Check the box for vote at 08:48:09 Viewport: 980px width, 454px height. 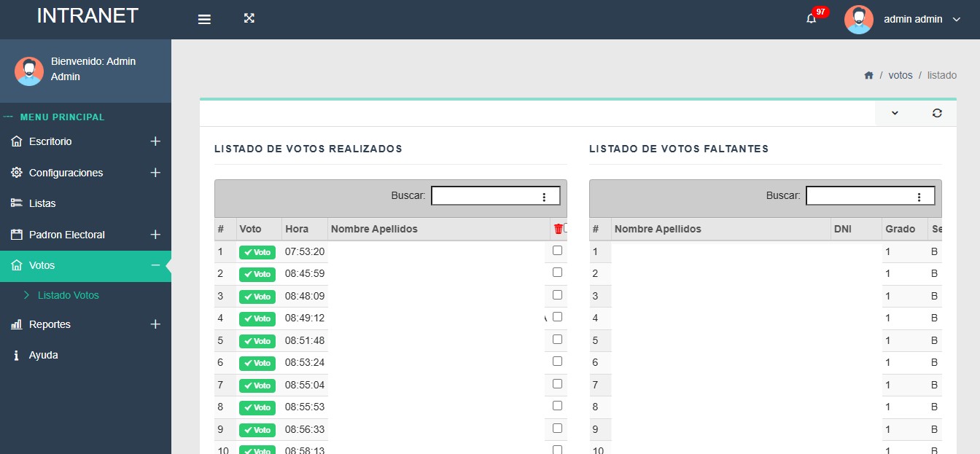coord(557,294)
